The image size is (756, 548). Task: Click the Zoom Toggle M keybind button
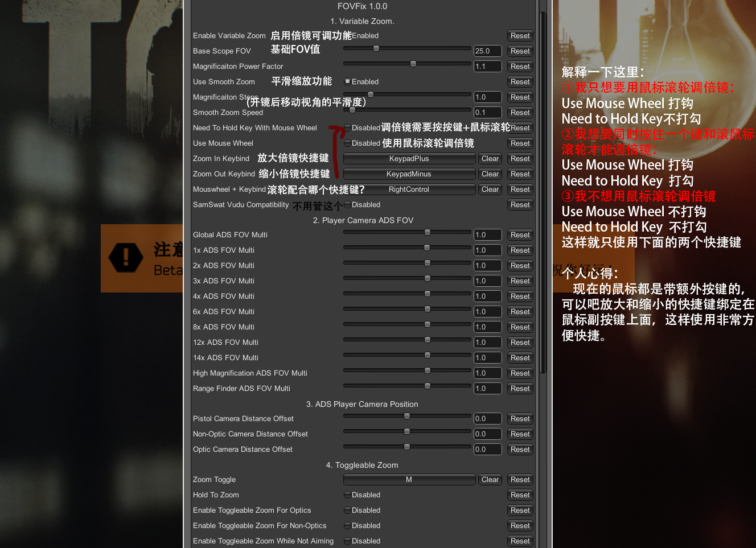[x=409, y=480]
